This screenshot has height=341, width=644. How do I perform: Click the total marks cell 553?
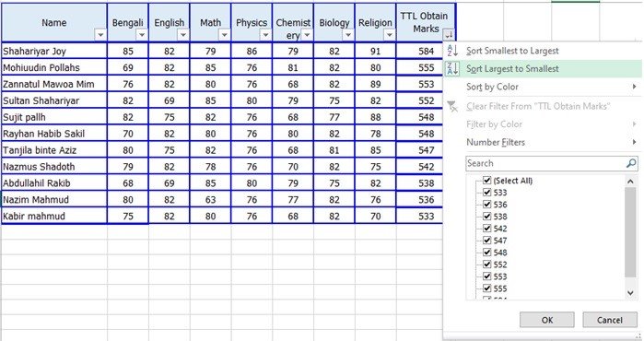(x=420, y=84)
